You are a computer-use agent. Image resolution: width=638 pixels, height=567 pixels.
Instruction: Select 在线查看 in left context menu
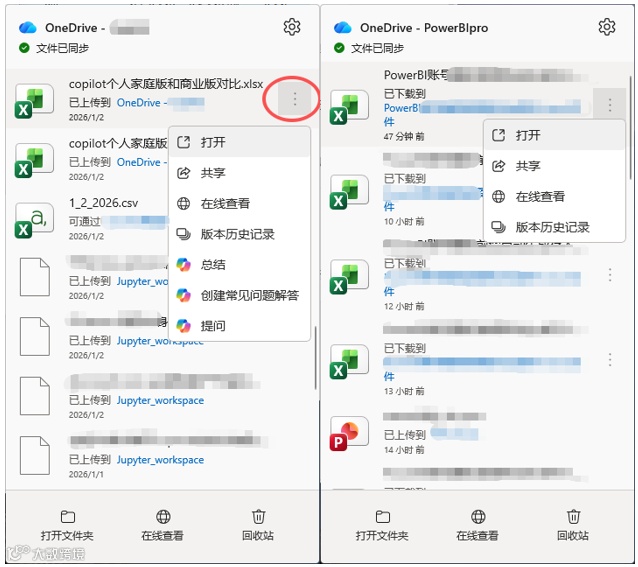pos(240,203)
